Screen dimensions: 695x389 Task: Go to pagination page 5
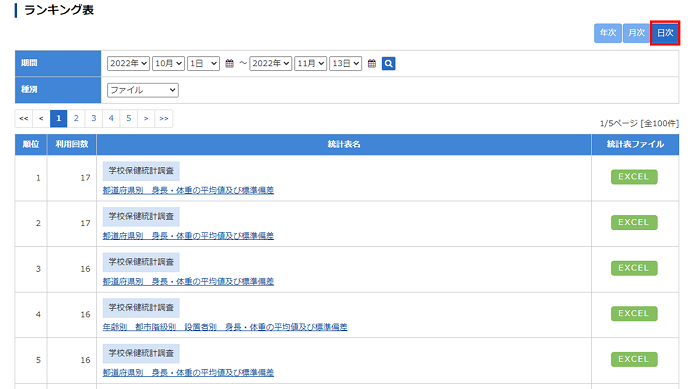click(129, 118)
